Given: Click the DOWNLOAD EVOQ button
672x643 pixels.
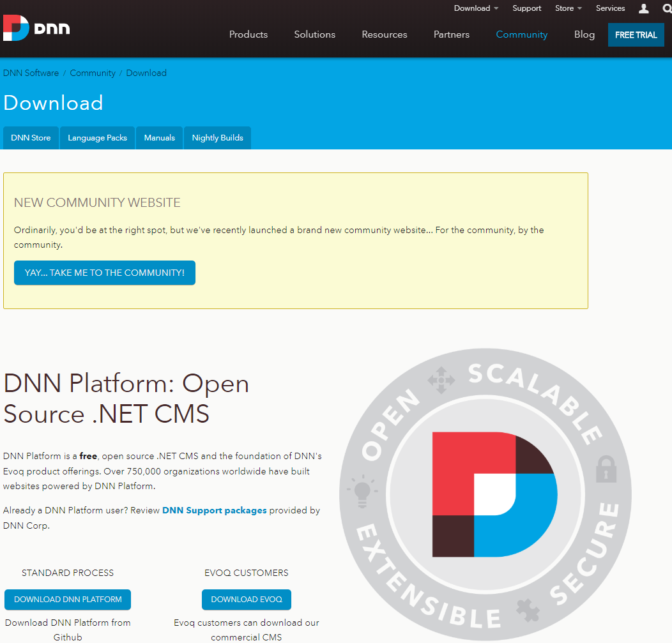Looking at the screenshot, I should (x=247, y=600).
